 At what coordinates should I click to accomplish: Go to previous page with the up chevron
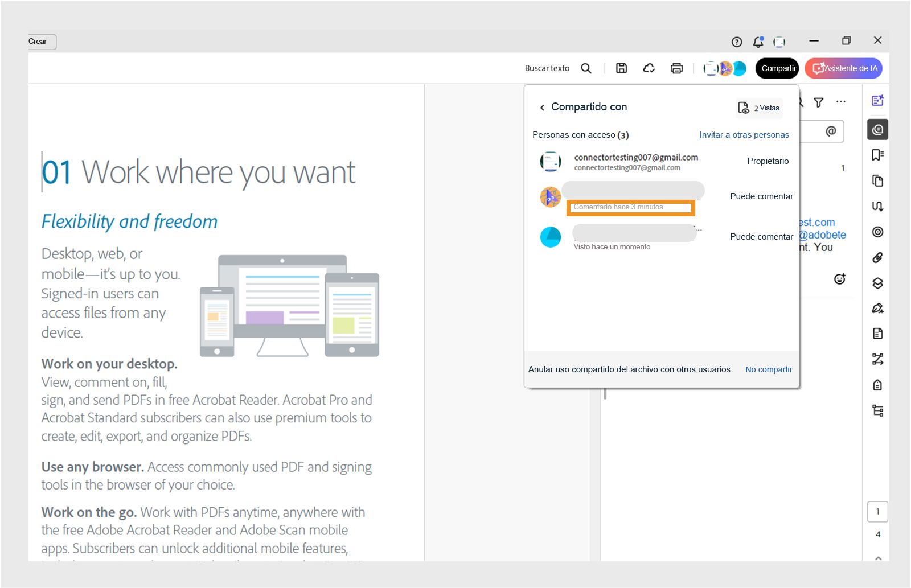point(878,558)
